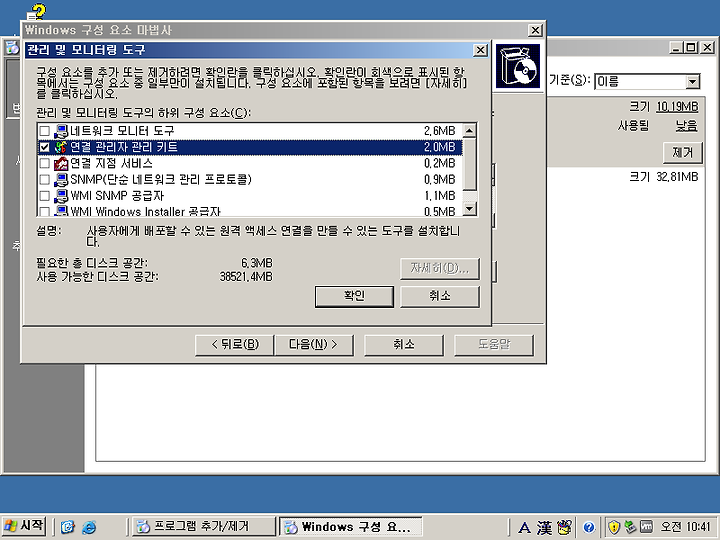Select the 연결 지점 서비스 row text
Viewport: 720px width, 540px height.
111,163
